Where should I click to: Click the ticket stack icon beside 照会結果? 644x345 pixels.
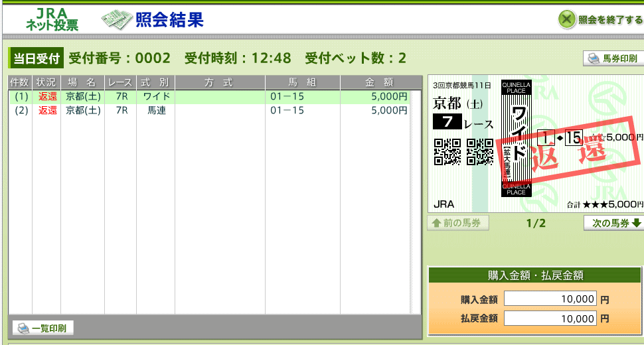(x=117, y=20)
